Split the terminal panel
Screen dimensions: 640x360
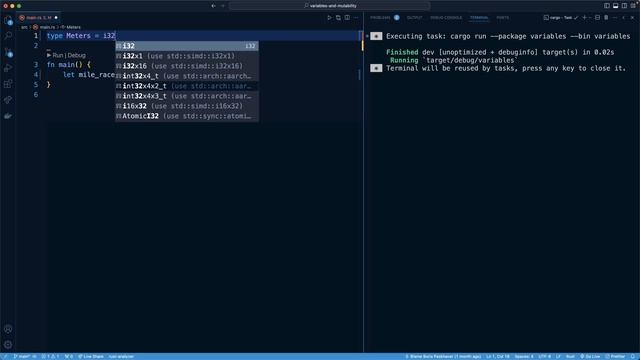point(598,18)
